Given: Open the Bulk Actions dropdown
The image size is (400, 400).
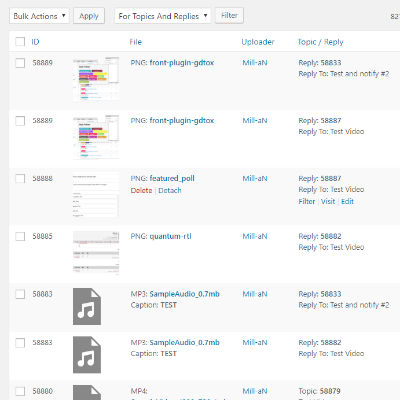Looking at the screenshot, I should pyautogui.click(x=39, y=16).
